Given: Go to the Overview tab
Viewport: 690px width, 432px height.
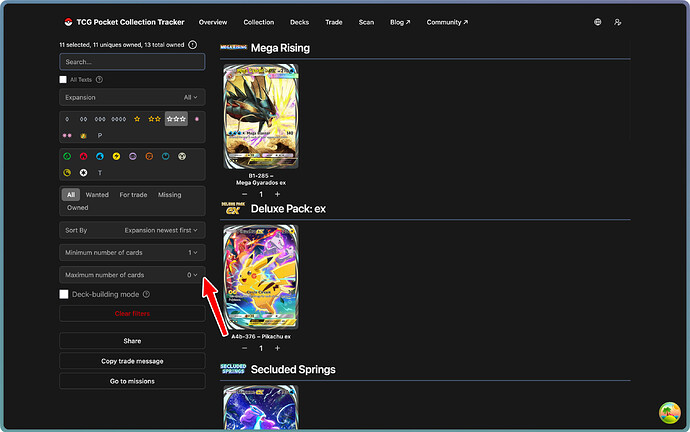Looking at the screenshot, I should (213, 22).
